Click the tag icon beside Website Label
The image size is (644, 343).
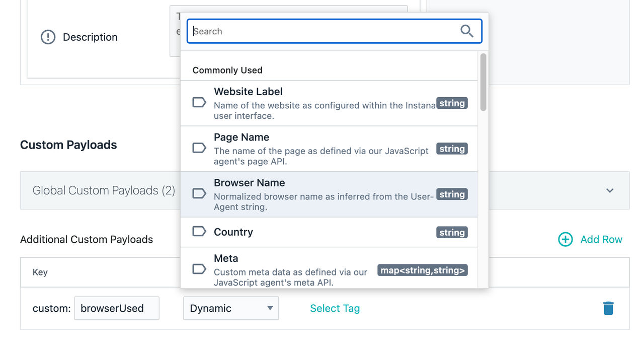199,103
